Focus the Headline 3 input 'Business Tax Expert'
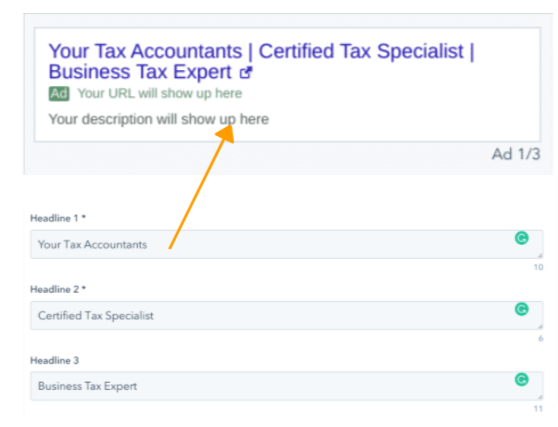Image resolution: width=558 pixels, height=427 pixels. point(287,386)
